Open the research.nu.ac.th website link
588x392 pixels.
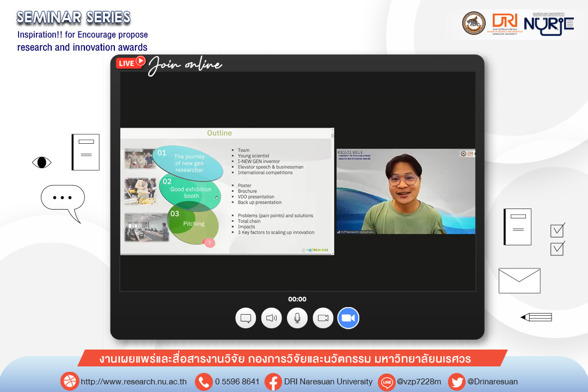pyautogui.click(x=134, y=382)
